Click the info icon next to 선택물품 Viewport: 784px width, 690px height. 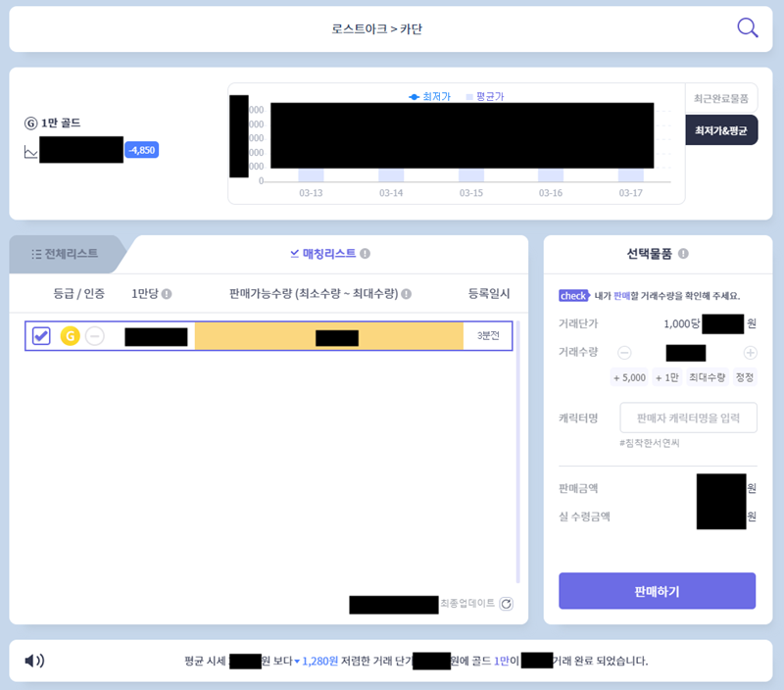[683, 254]
